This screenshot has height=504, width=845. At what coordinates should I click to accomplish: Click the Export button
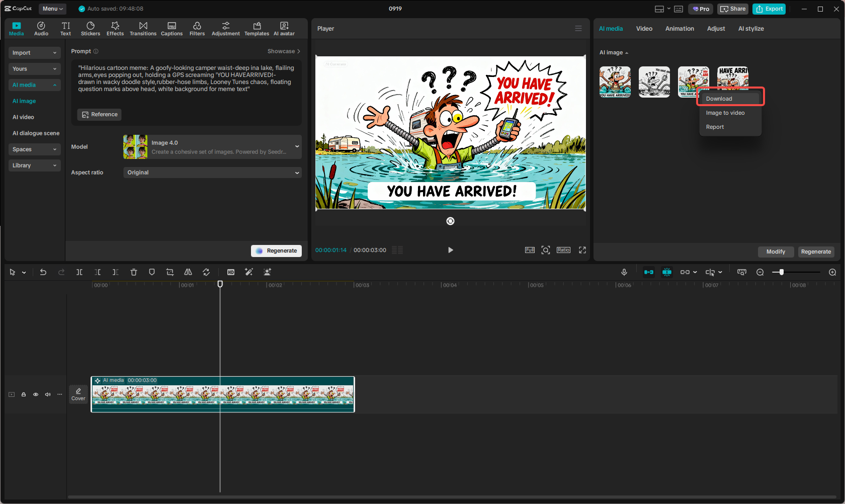click(x=769, y=9)
